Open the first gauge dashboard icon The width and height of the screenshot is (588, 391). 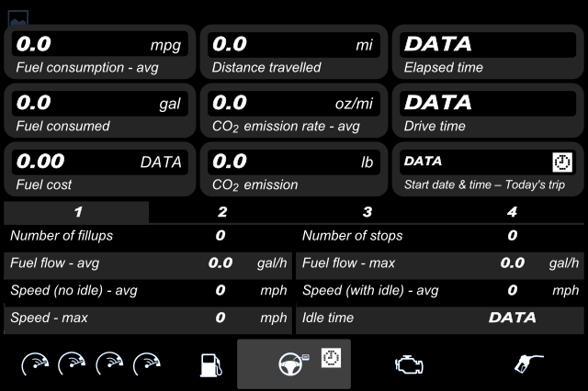pos(35,364)
